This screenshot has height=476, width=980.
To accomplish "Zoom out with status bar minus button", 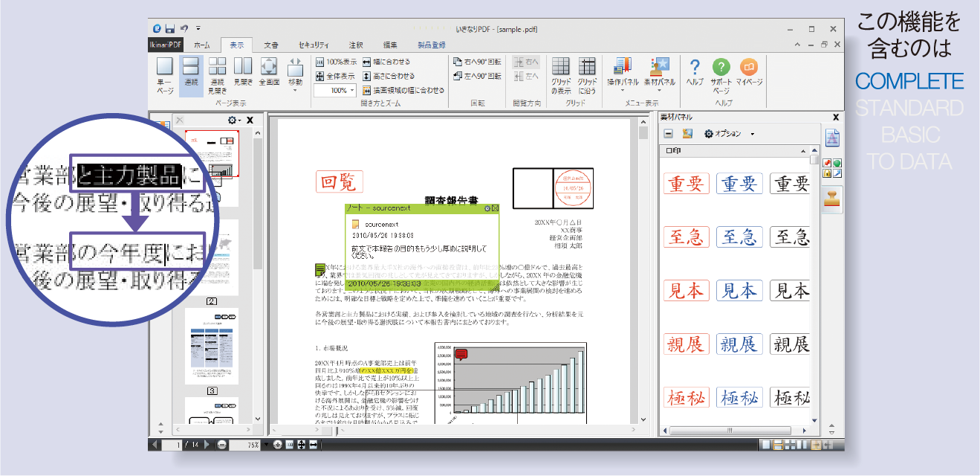I will [222, 445].
